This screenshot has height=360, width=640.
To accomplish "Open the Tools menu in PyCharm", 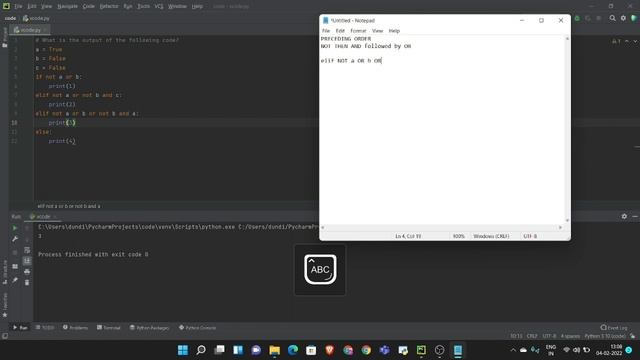I will 143,6.
